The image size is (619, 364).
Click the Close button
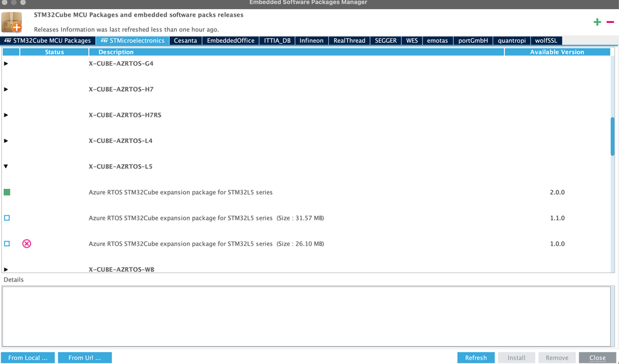[x=597, y=358]
